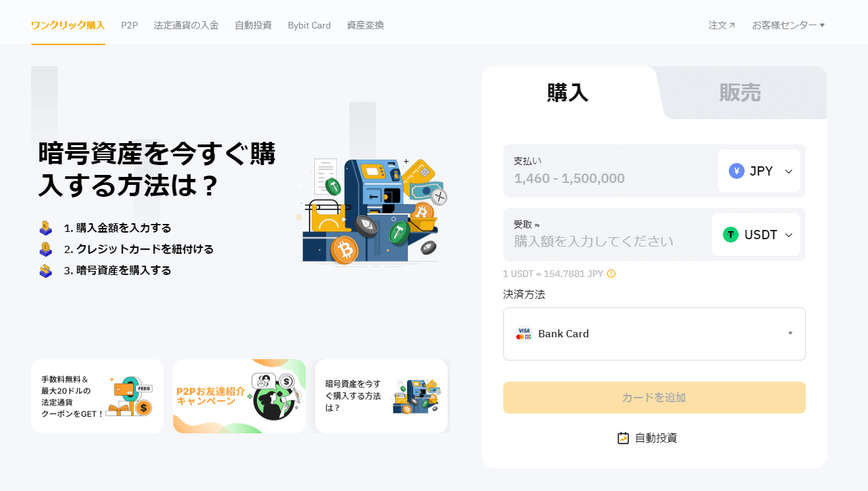Expand the お客様センター menu
The height and width of the screenshot is (491, 868).
point(788,25)
